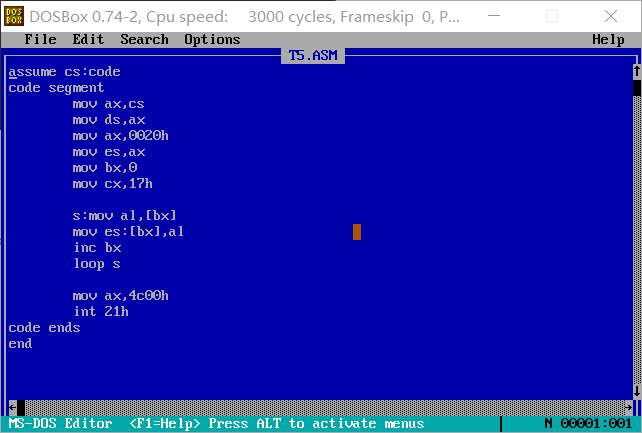Place the cursor on 'mov ax,cs'
642x433 pixels.
(x=108, y=104)
